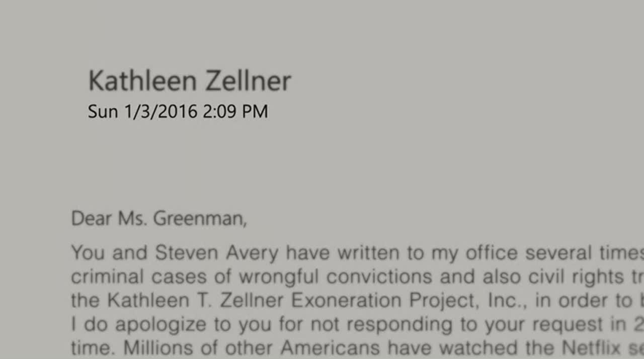The width and height of the screenshot is (644, 359).
Task: Click the 'Dear Ms. Greenman,' greeting line
Action: (x=159, y=219)
